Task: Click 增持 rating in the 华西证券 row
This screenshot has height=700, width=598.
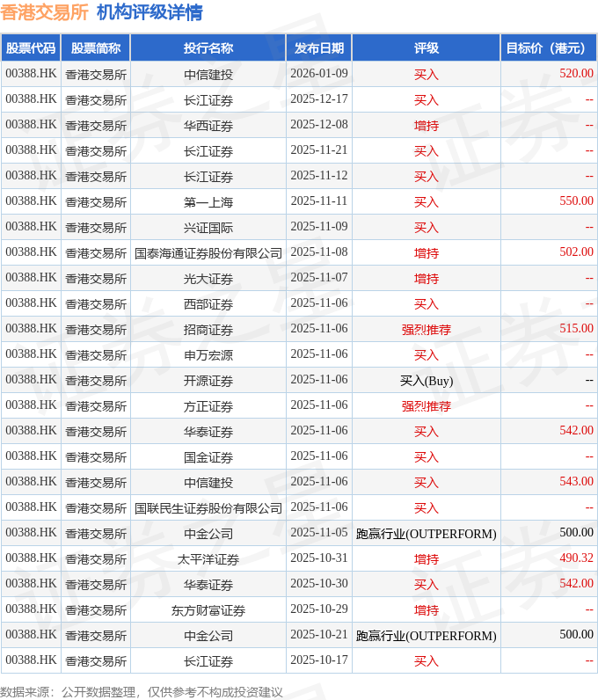Action: click(426, 126)
